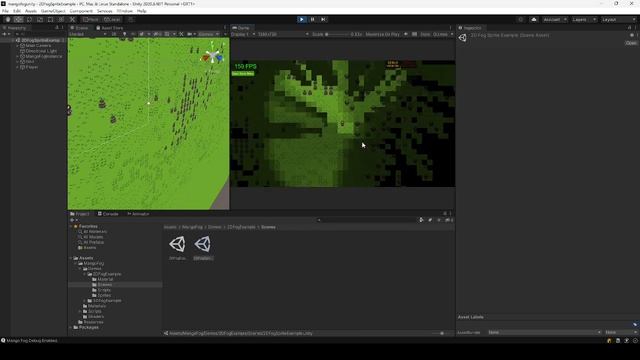Toggle 2D view mode in Scene
Viewport: 640px width, 360px height.
114,34
